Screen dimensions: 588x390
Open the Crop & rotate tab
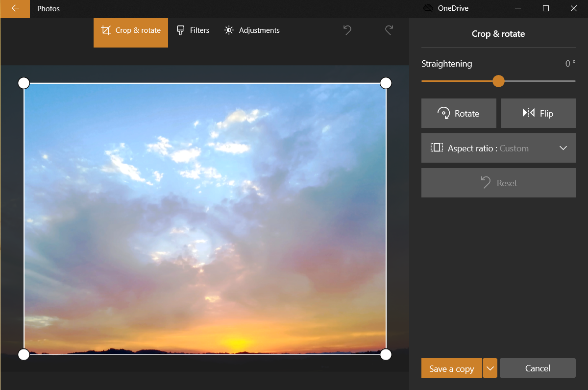[131, 30]
